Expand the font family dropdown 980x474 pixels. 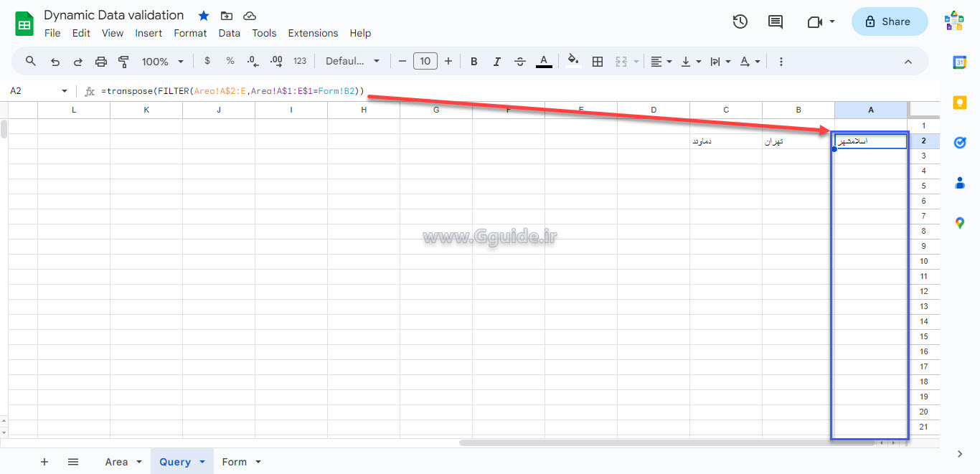[x=352, y=62]
